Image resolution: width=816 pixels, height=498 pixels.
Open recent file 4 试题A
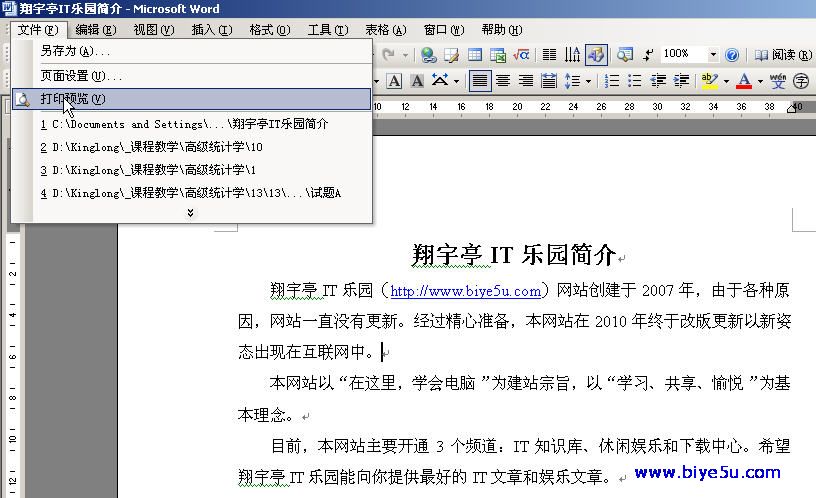click(192, 193)
